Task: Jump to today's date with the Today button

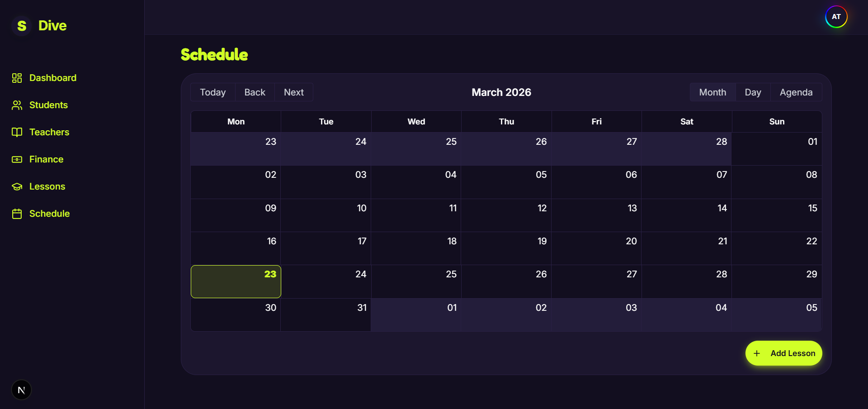Action: point(212,92)
